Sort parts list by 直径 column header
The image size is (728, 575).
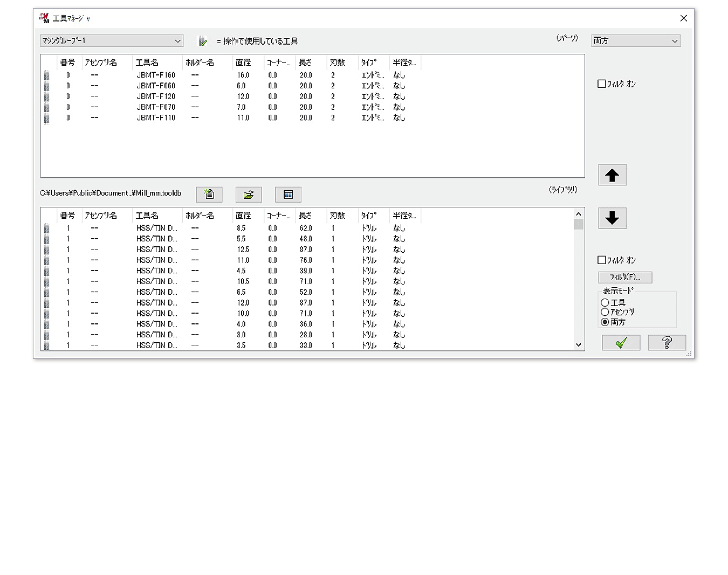(244, 63)
